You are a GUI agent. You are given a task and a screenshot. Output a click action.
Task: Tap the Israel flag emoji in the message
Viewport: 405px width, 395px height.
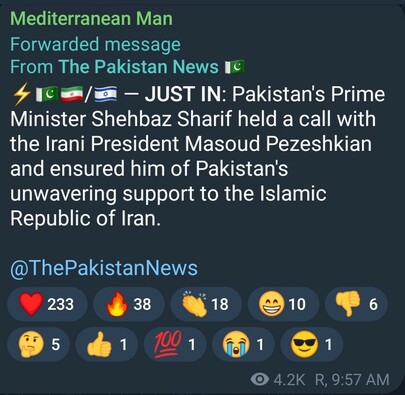[105, 95]
